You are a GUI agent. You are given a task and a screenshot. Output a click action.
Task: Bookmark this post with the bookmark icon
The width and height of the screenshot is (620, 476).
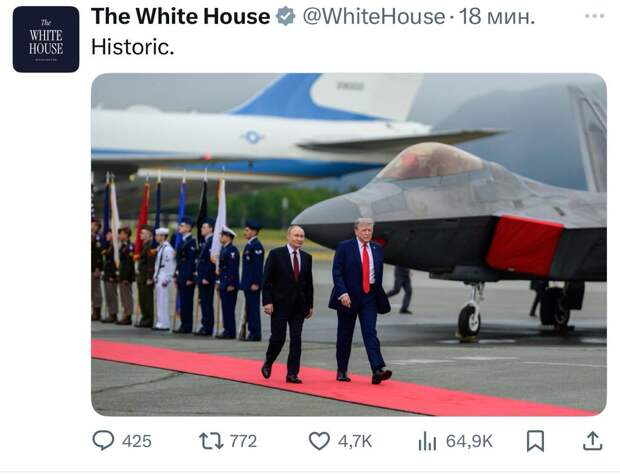[535, 441]
